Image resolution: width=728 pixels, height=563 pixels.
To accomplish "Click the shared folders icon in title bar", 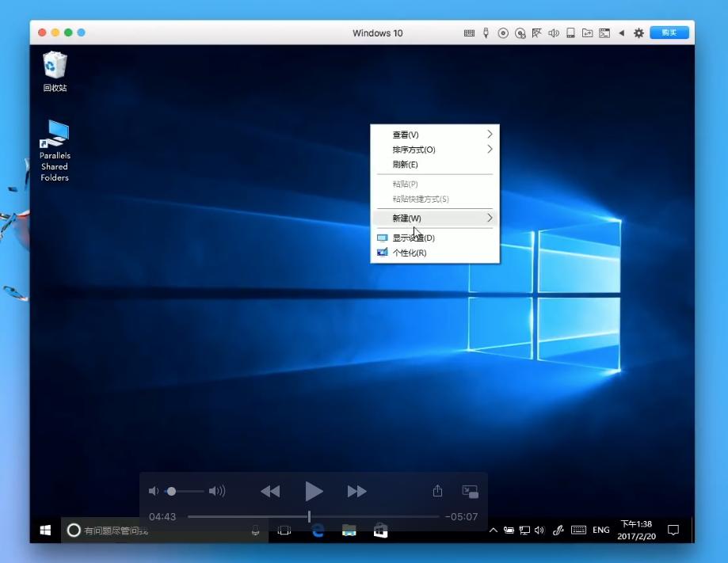I will (x=587, y=33).
